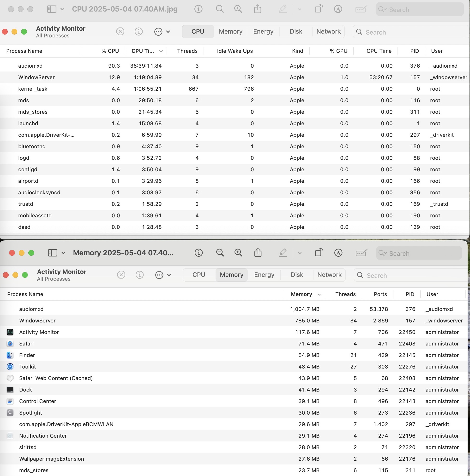Select Network tab in lower Activity Monitor
This screenshot has height=476, width=470.
click(x=329, y=275)
